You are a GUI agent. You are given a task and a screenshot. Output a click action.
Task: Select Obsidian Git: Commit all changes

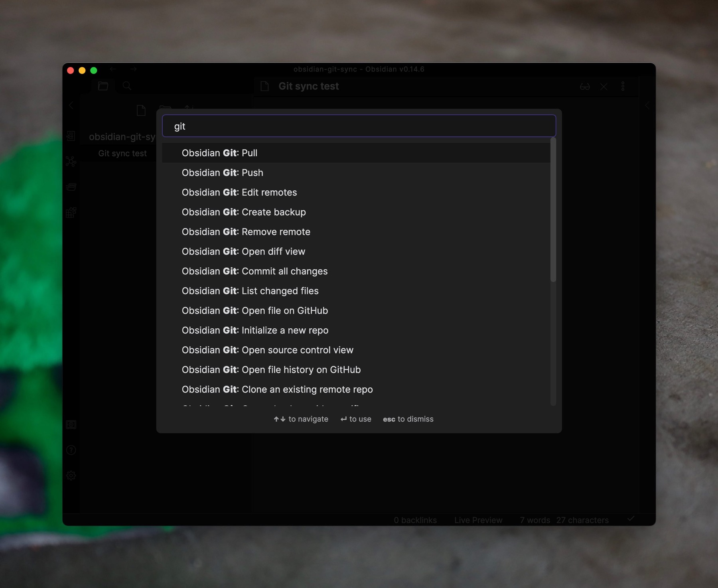tap(254, 271)
